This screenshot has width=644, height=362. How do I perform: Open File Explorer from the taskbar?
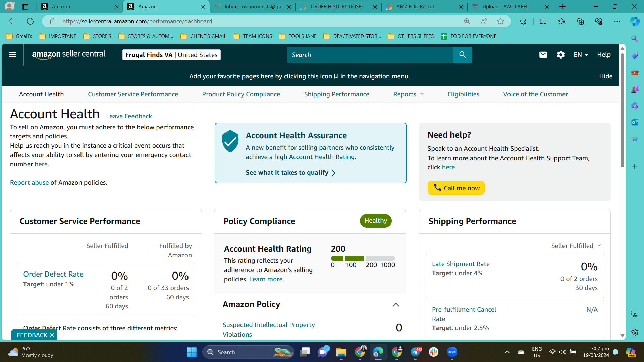pyautogui.click(x=341, y=352)
